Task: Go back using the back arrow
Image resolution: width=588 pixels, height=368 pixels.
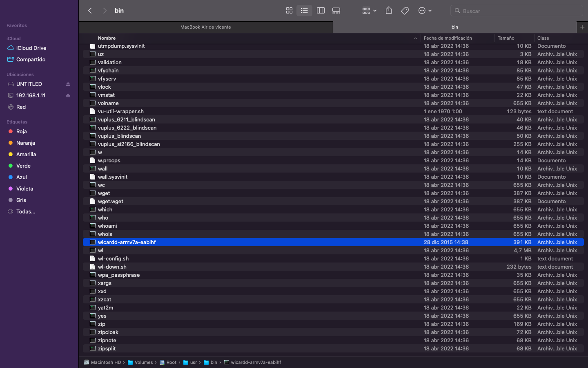Action: point(90,11)
